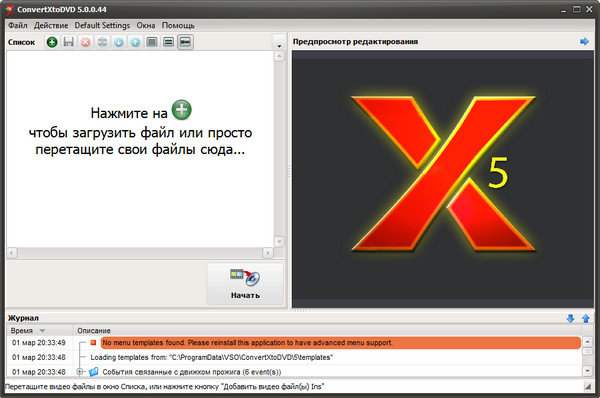600x398 pixels.
Task: Click the file list scroll down arrow
Action: coord(279,241)
